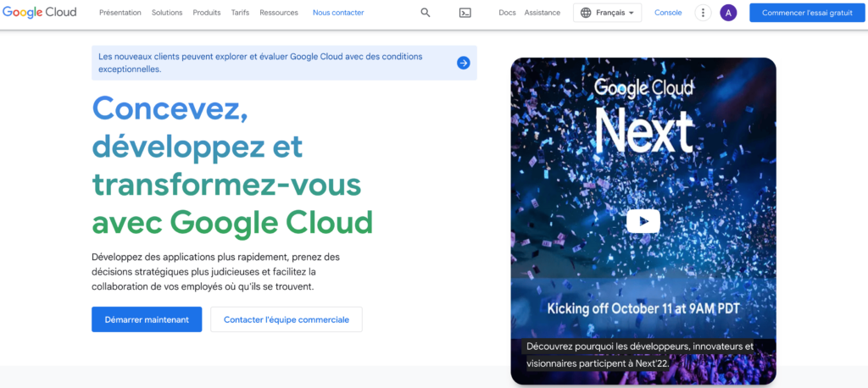
Task: Click the blue arrow in the banner
Action: [463, 63]
